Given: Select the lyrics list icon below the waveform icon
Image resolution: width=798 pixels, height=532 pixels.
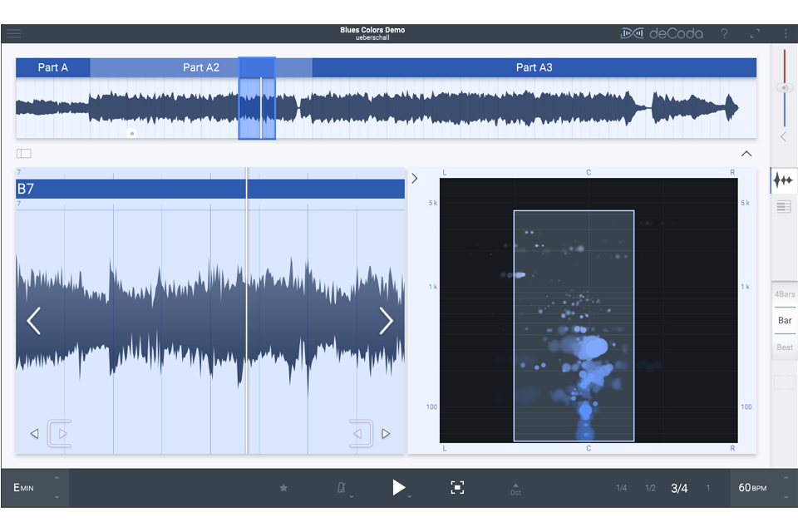Looking at the screenshot, I should (x=783, y=206).
